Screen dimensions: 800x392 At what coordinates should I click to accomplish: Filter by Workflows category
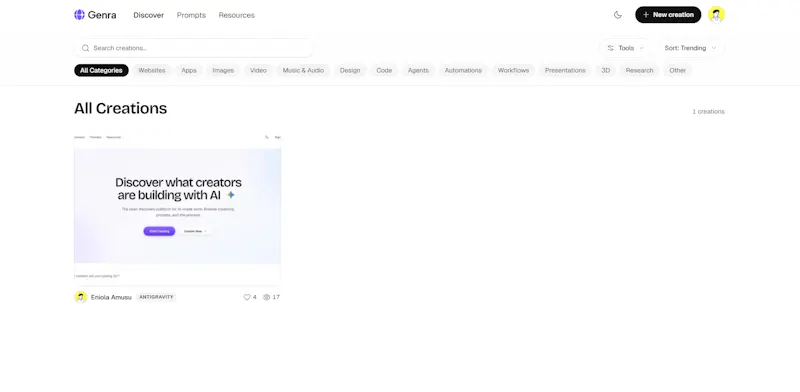[513, 70]
